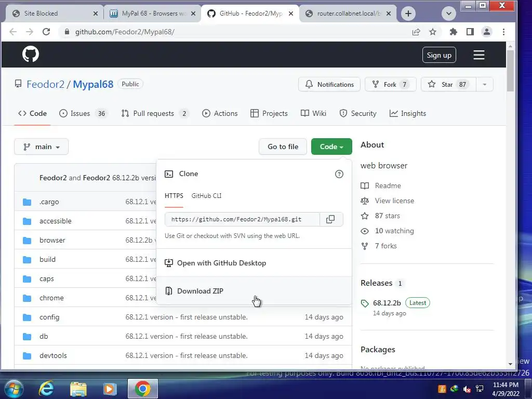Screen dimensions: 532x399
Task: Open the Chrome extensions puzzle icon
Action: 453,32
